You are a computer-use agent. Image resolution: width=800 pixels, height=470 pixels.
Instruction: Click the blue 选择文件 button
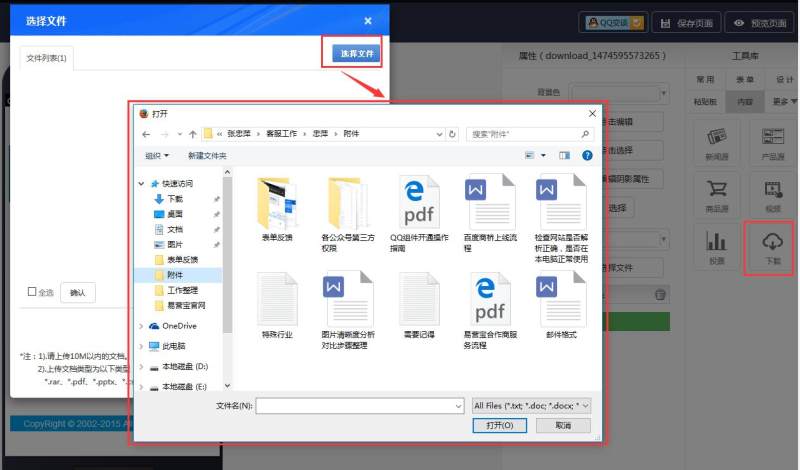coord(357,54)
